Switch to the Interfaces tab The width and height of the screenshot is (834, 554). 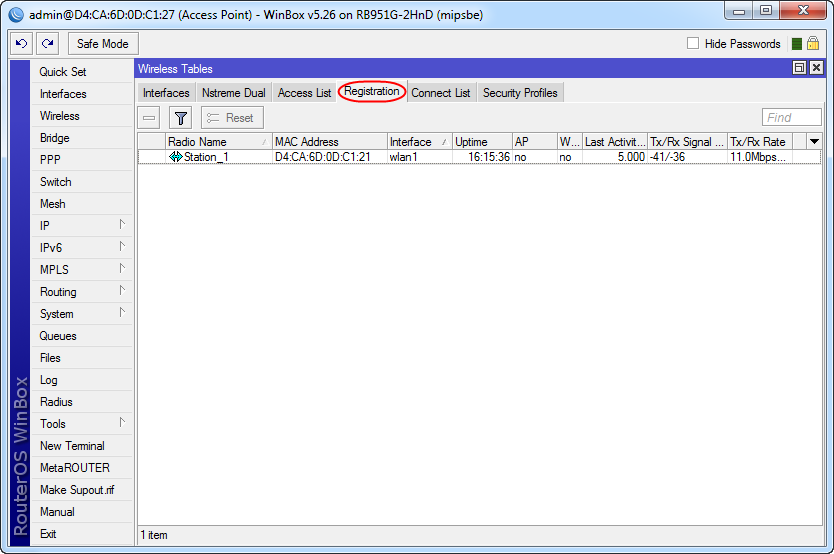pyautogui.click(x=166, y=93)
